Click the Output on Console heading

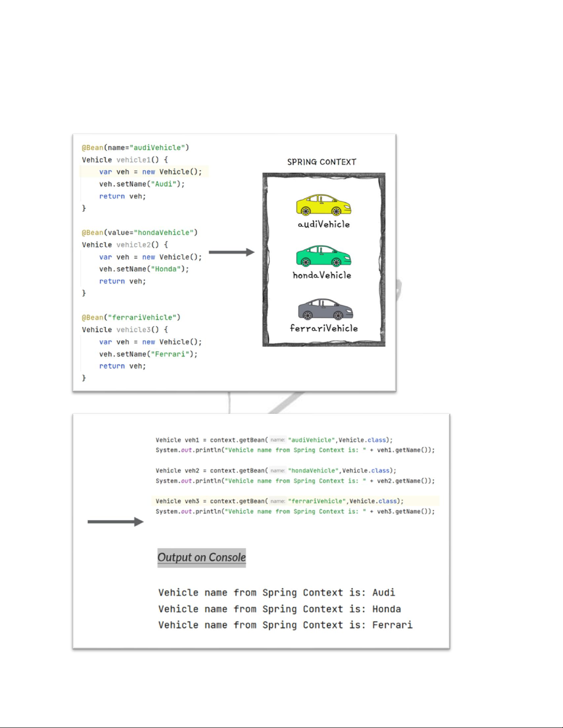[x=201, y=558]
